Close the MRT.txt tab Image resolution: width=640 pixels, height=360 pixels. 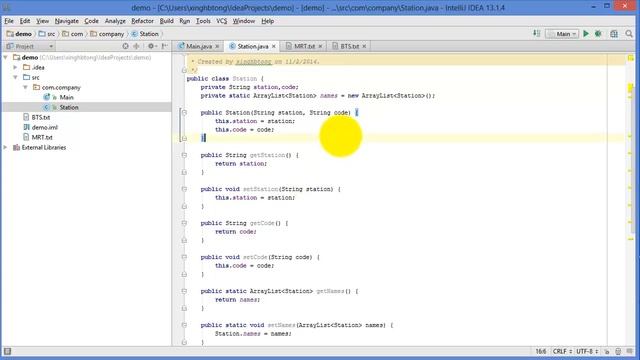tap(320, 47)
